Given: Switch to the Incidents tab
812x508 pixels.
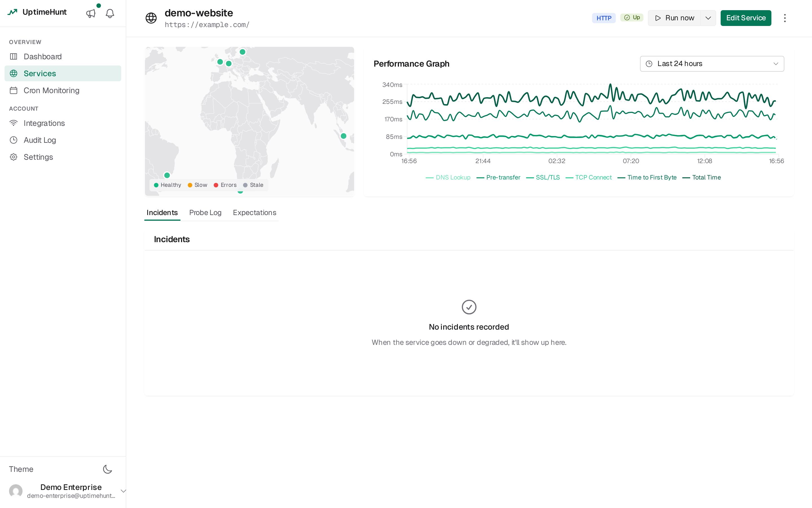Looking at the screenshot, I should (x=162, y=213).
